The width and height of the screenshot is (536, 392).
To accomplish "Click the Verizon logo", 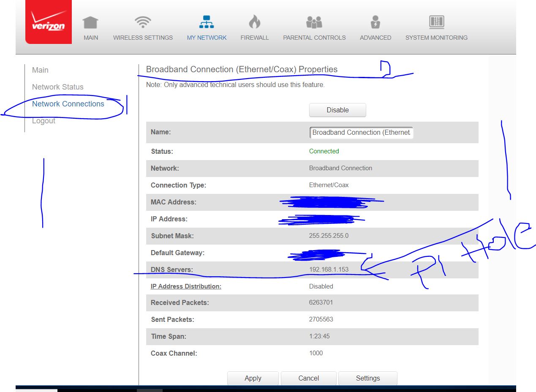I will click(x=49, y=22).
